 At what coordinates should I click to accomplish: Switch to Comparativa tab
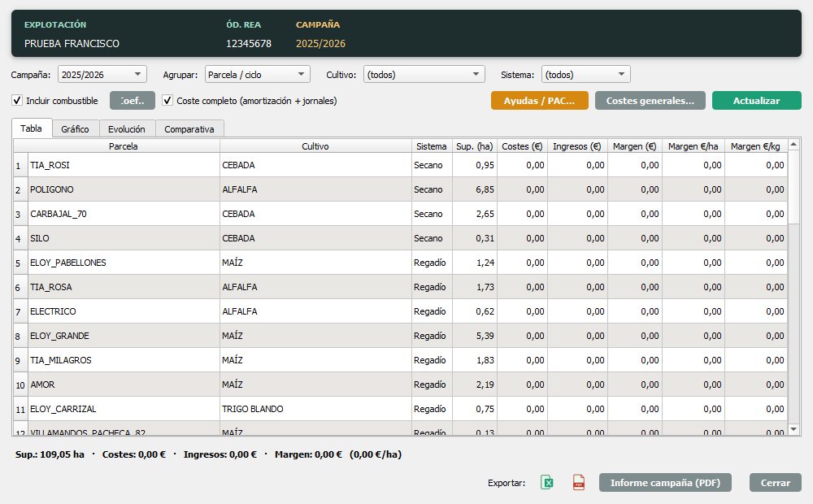pyautogui.click(x=189, y=129)
